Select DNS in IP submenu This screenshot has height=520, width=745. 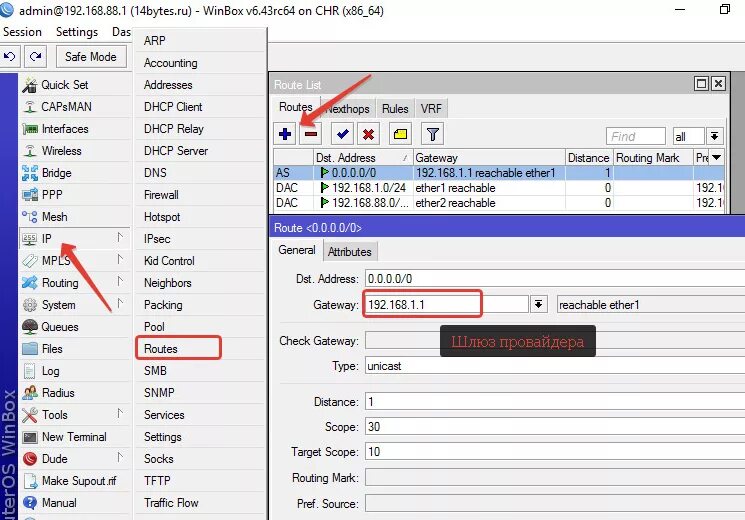[x=200, y=173]
